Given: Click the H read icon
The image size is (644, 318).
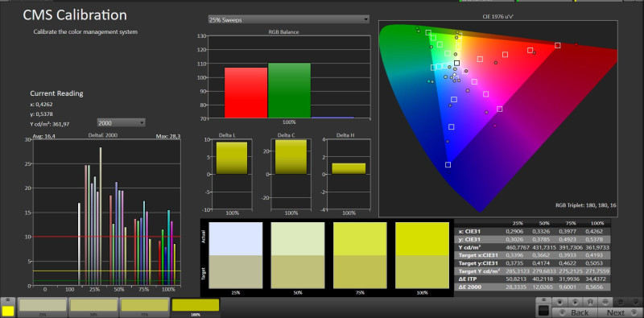Looking at the screenshot, I should [590, 303].
